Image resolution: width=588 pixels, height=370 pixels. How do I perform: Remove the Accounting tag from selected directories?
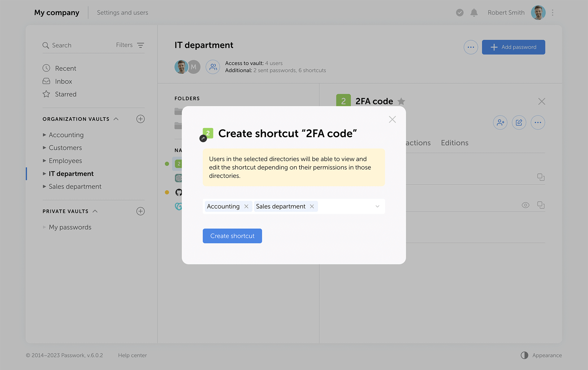(247, 206)
